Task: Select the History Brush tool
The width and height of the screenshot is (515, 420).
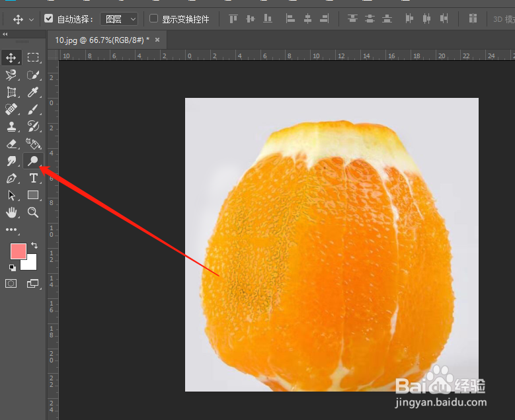Action: click(x=33, y=126)
